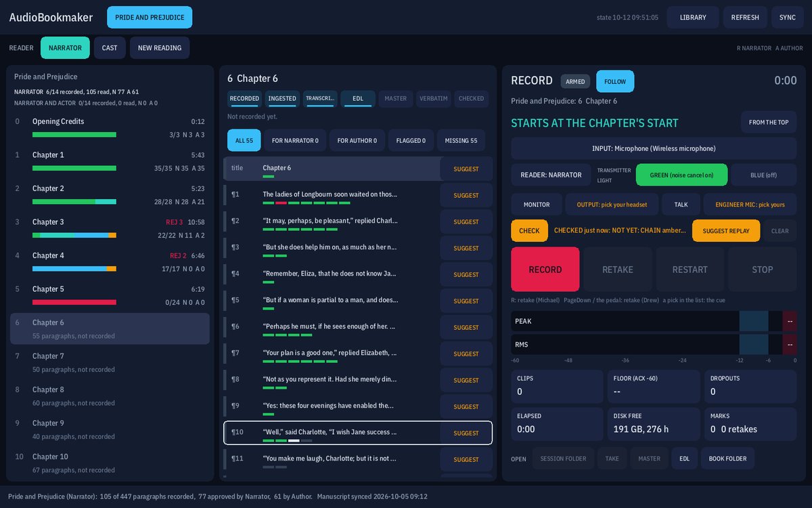Toggle the FOLLOW mode button
Screen dimensions: 812x508
click(615, 81)
